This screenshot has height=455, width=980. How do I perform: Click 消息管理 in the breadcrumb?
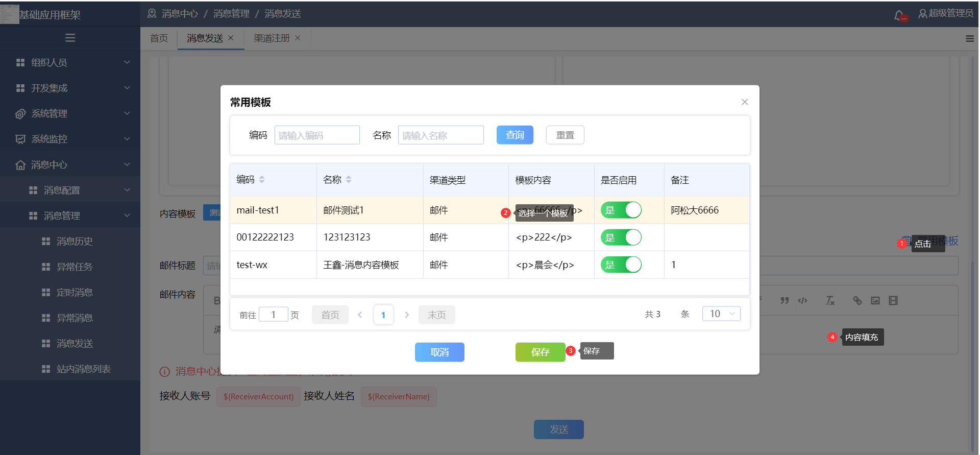(x=231, y=14)
